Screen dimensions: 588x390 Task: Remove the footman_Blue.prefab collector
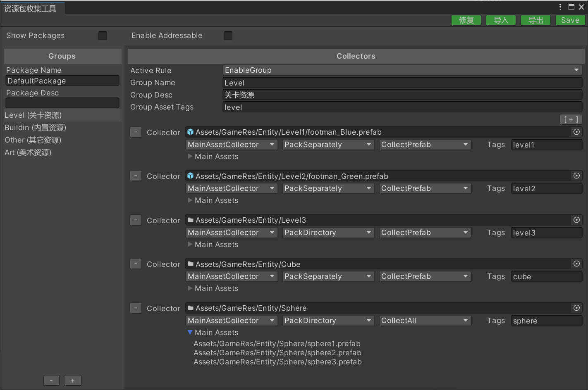tap(136, 132)
